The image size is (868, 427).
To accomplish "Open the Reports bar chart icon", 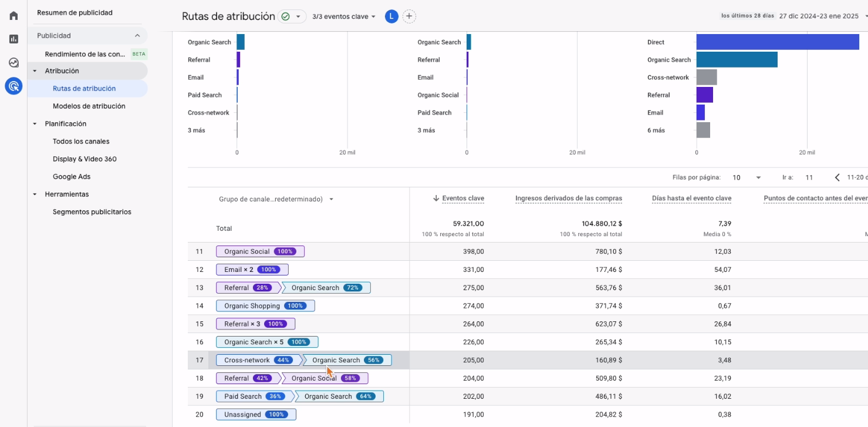I will click(x=13, y=39).
